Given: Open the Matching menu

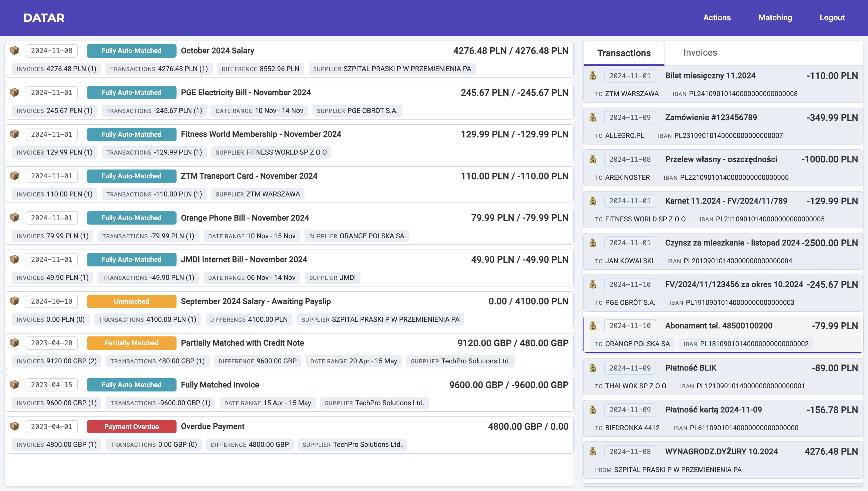Looking at the screenshot, I should click(775, 17).
